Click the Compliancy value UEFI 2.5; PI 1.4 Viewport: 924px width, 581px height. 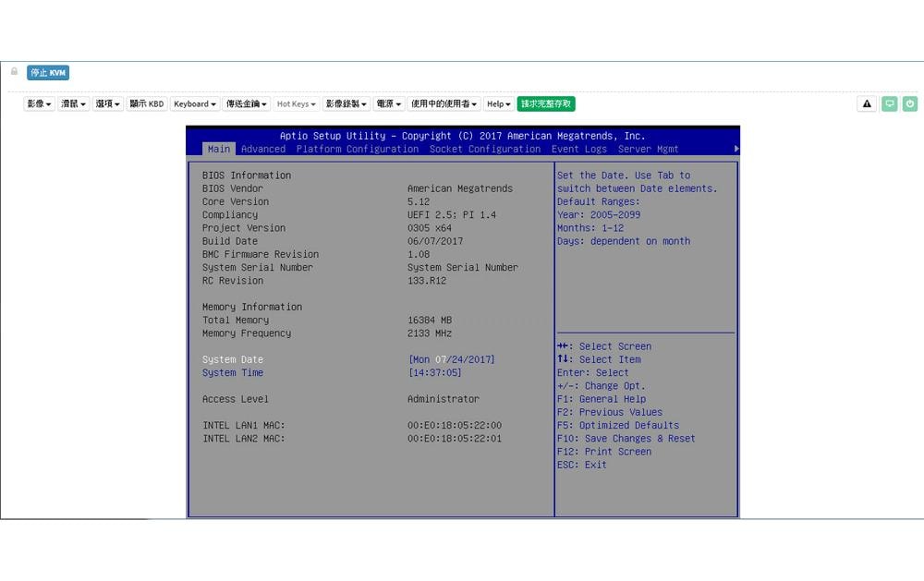452,214
